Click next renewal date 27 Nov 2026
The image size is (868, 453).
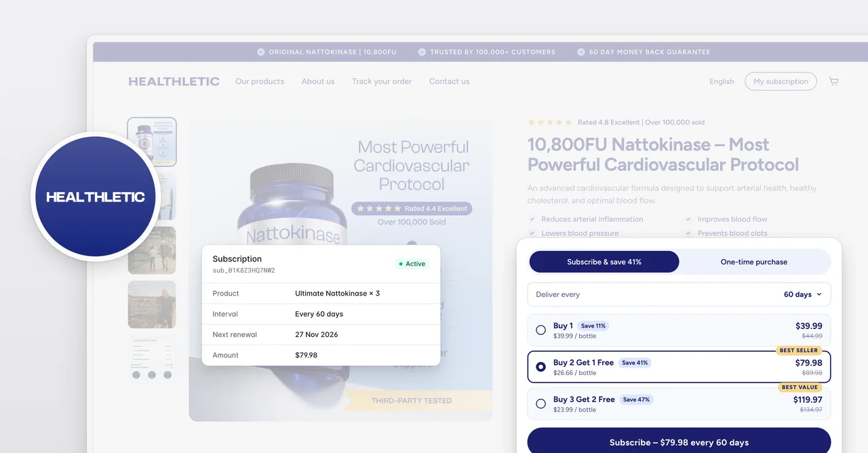point(316,334)
